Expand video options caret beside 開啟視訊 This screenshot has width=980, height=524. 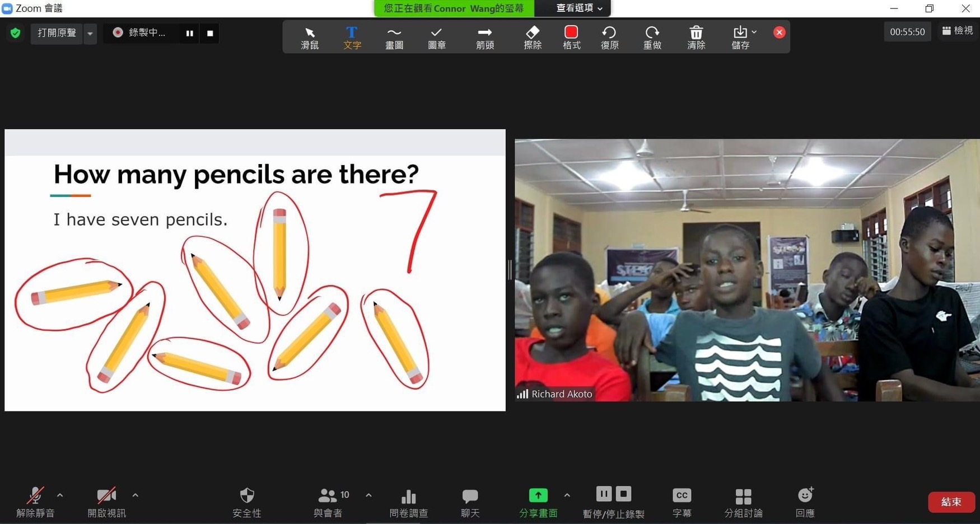coord(135,495)
